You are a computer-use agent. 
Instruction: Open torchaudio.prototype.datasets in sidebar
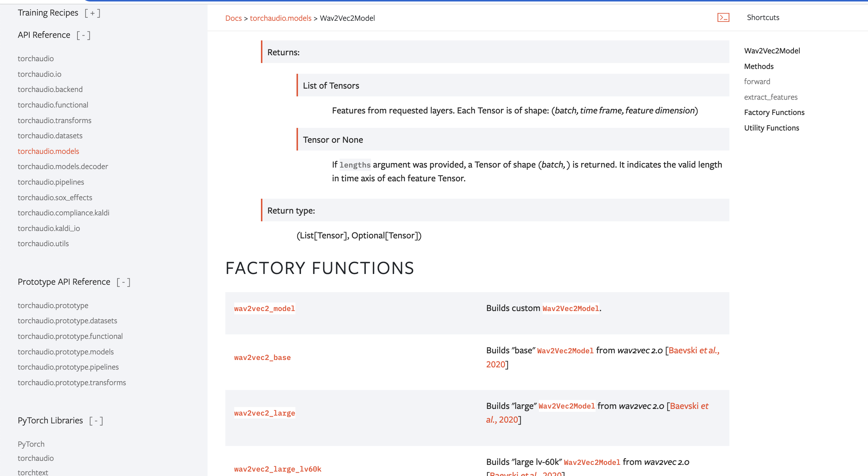[67, 321]
